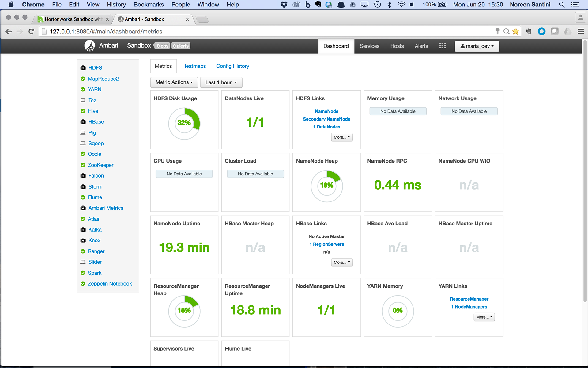Screen dimensions: 588x368
Task: Switch to the Hortonworks Sandbox browser tab
Action: coord(73,19)
